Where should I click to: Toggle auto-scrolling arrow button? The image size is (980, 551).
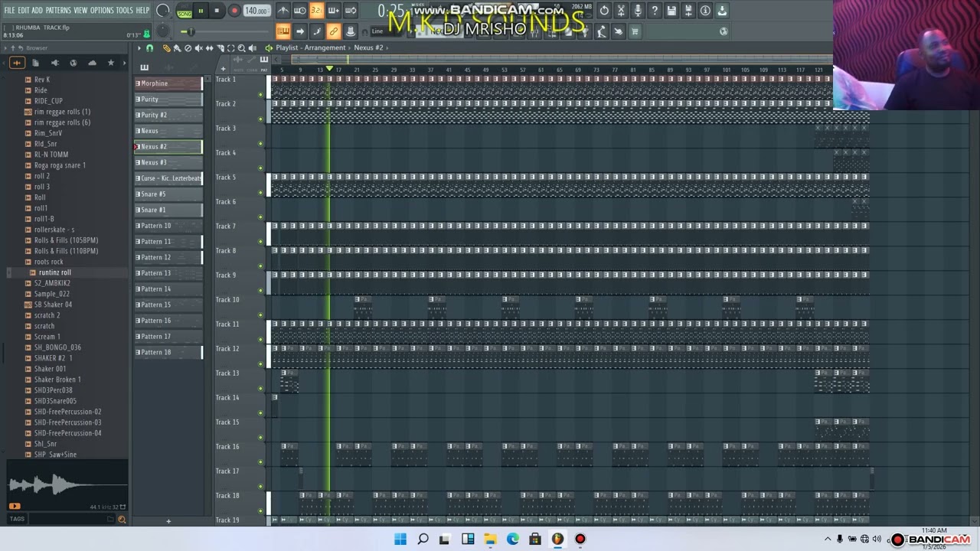(300, 31)
